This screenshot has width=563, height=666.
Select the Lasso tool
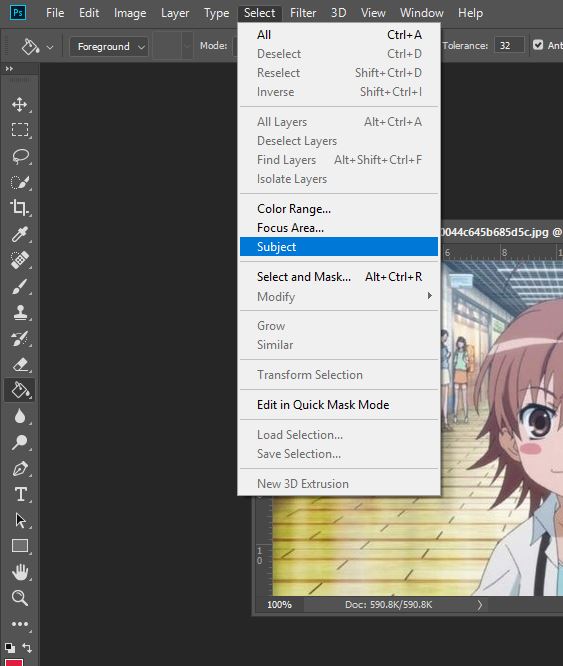[20, 156]
